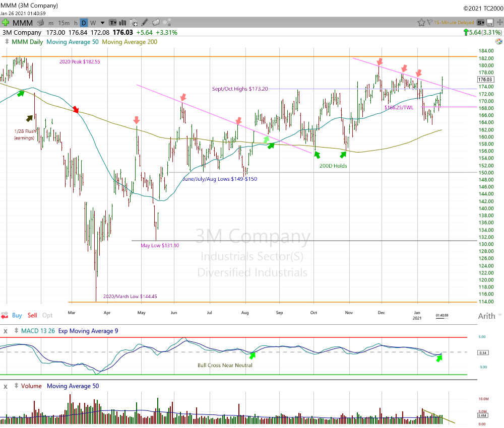Image resolution: width=504 pixels, height=428 pixels.
Task: Click the Volume indicator label
Action: click(31, 386)
